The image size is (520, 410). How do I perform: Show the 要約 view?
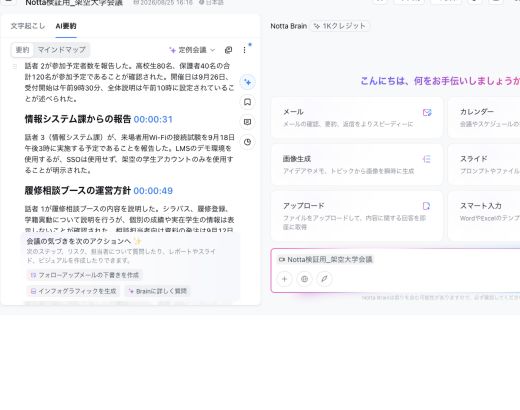[22, 50]
